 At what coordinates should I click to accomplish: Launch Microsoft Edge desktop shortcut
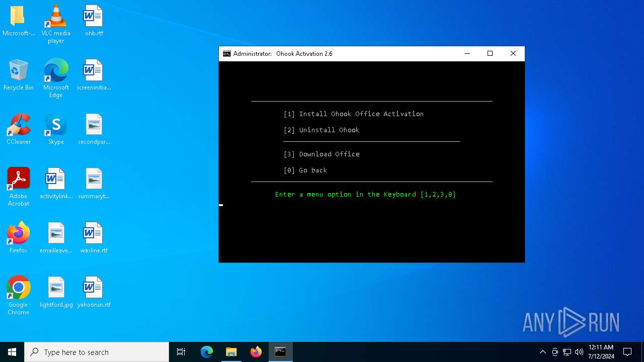pos(56,78)
